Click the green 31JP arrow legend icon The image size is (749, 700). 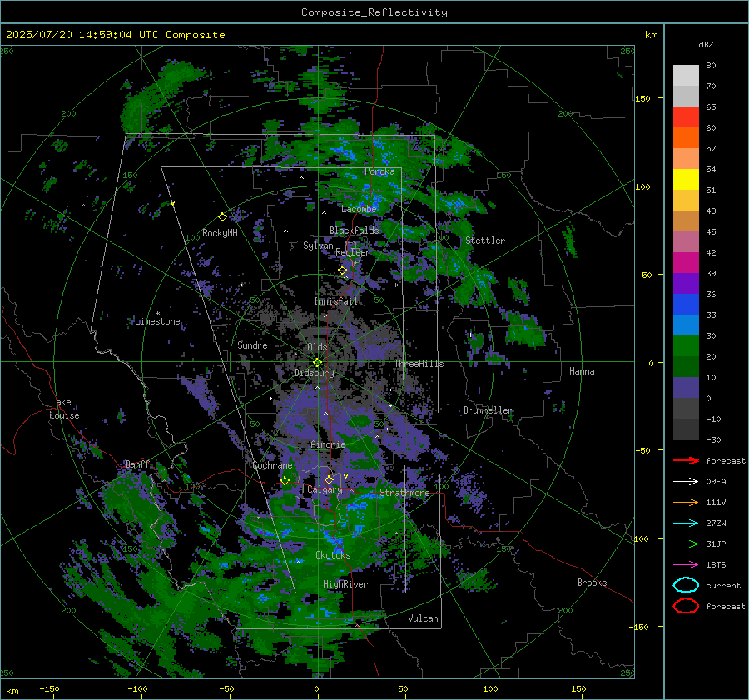pos(686,544)
